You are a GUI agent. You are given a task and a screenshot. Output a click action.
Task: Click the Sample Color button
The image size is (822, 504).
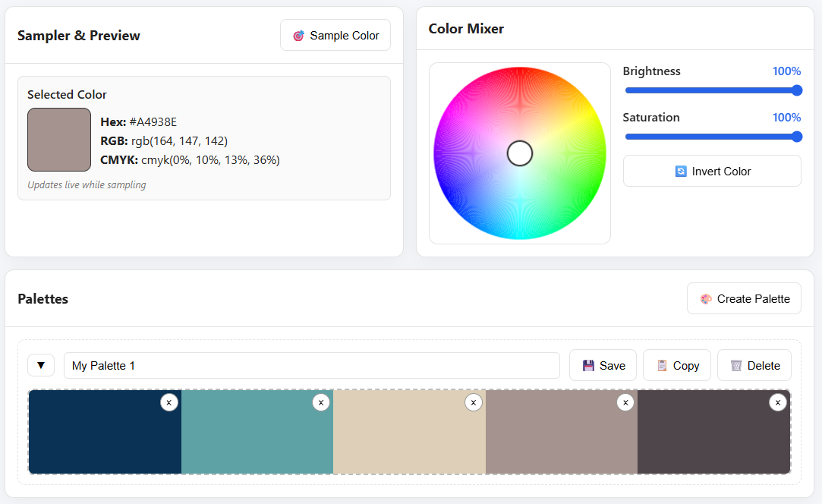[x=335, y=35]
